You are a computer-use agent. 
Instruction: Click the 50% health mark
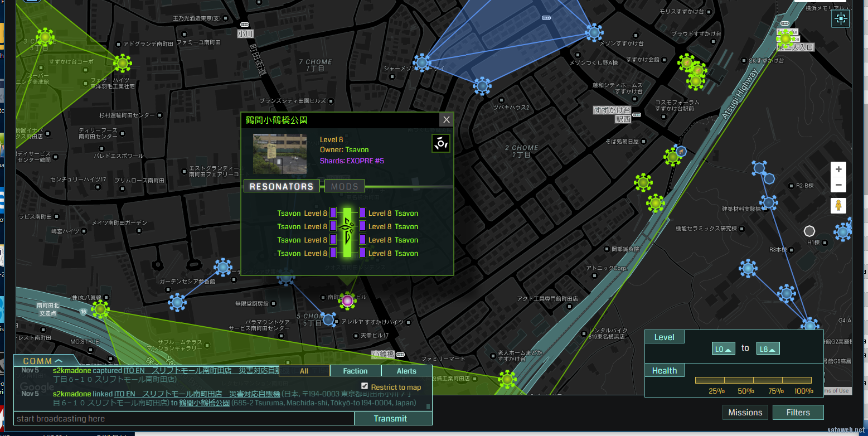[x=746, y=391]
